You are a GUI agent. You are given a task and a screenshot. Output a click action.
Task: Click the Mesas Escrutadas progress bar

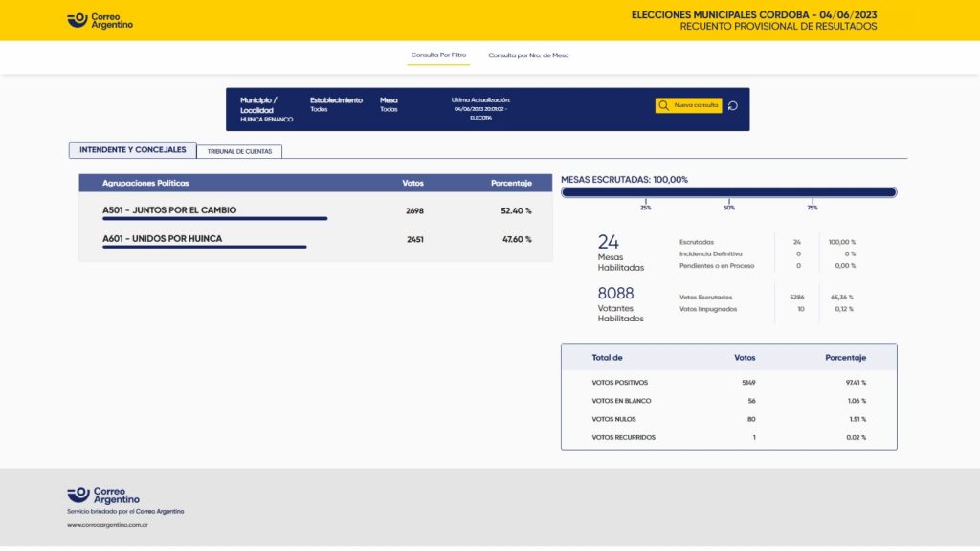tap(728, 192)
